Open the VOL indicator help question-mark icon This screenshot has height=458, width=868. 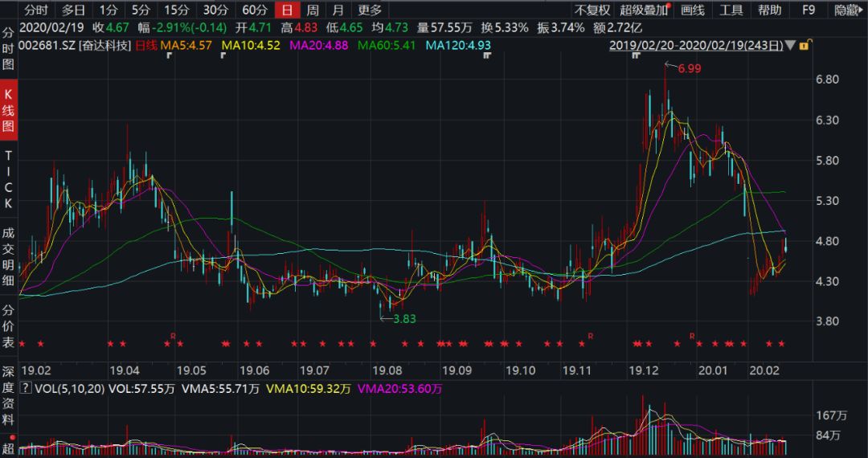pyautogui.click(x=25, y=389)
